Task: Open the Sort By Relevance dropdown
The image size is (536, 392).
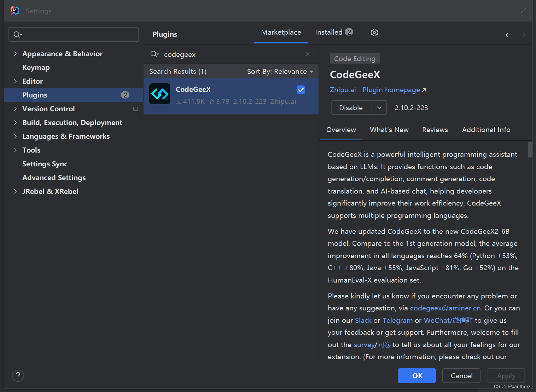Action: coord(280,71)
